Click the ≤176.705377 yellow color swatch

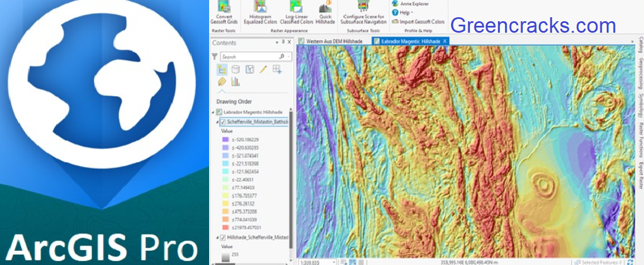[224, 196]
